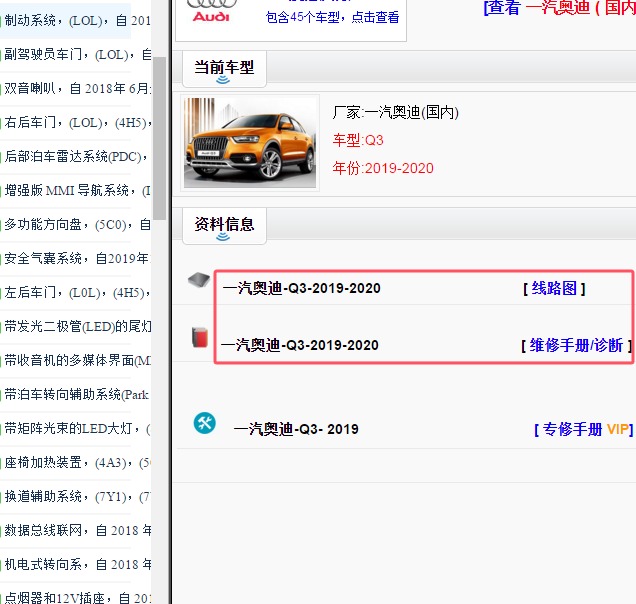Screen dimensions: 636x604
Task: Click the Audi logo at the top
Action: point(211,11)
